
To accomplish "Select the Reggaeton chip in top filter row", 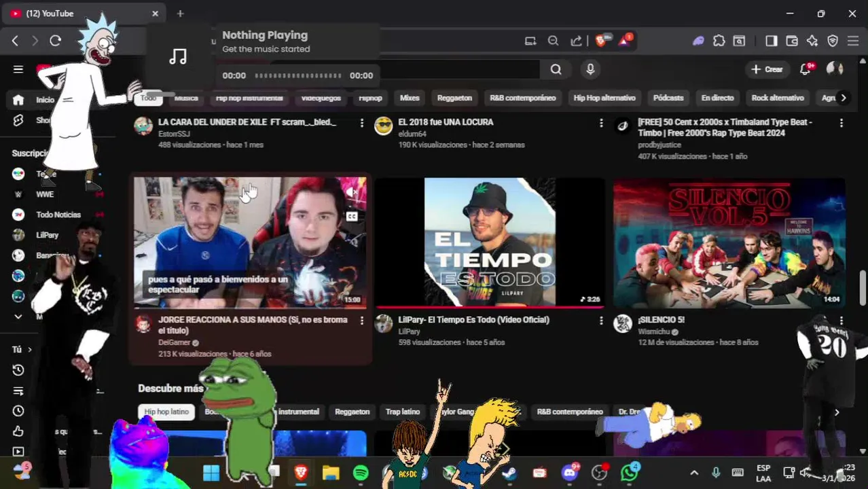I will point(454,98).
